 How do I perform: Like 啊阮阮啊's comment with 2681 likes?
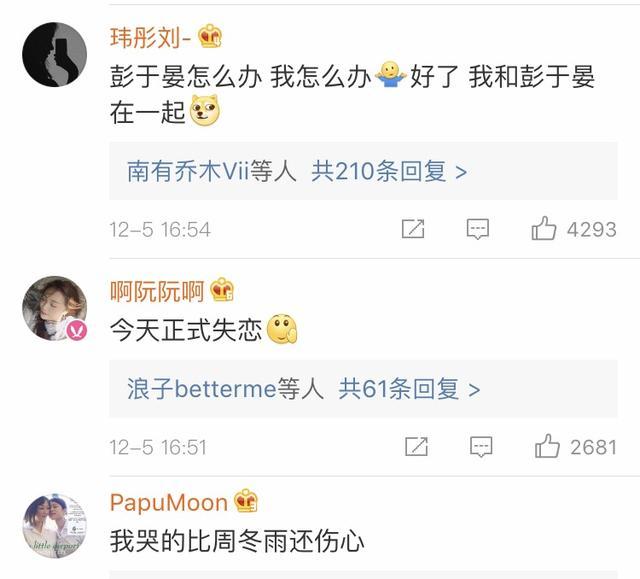click(x=547, y=446)
